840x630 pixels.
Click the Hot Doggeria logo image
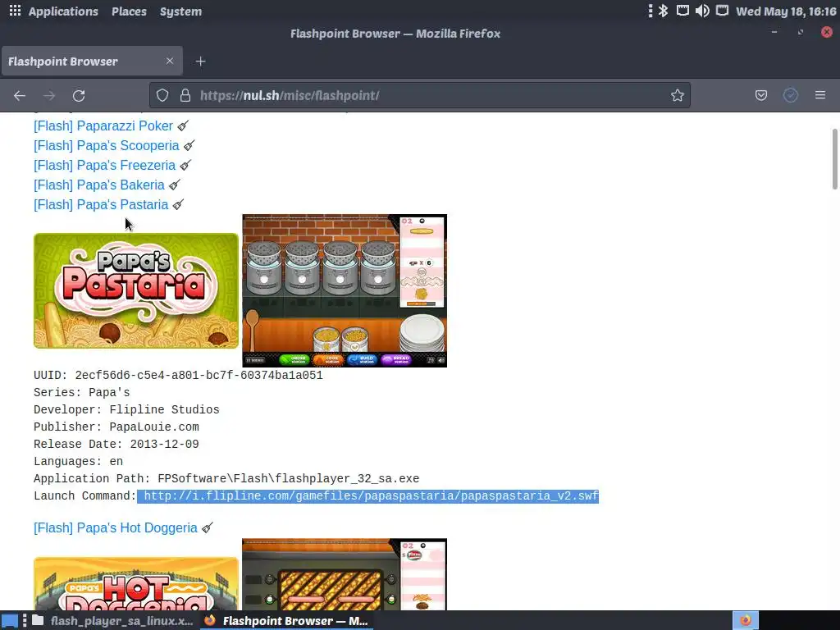[136, 584]
